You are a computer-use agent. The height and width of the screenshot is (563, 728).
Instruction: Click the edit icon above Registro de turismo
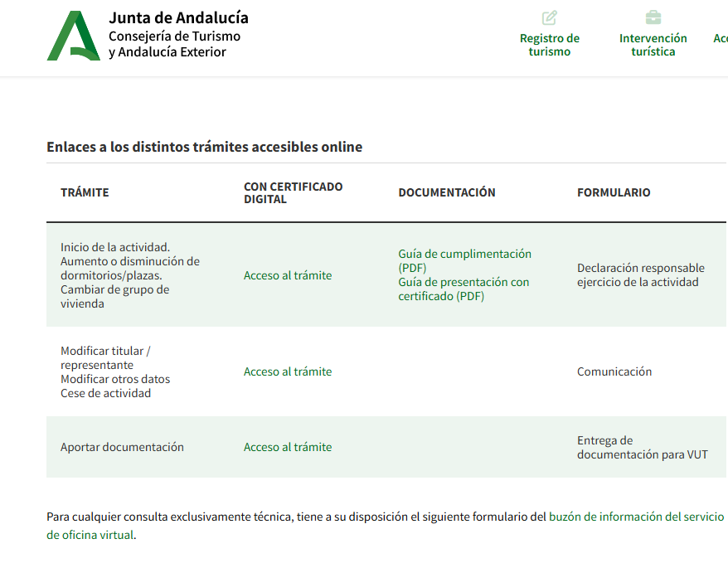click(549, 17)
